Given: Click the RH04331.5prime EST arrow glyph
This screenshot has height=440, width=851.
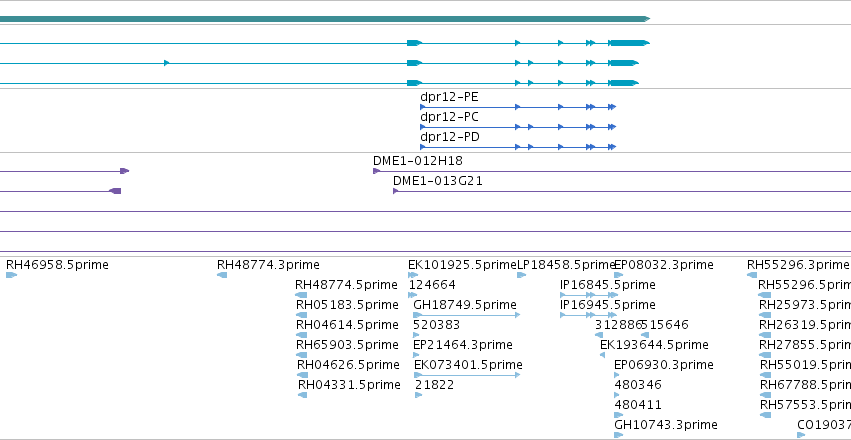Looking at the screenshot, I should tap(302, 395).
